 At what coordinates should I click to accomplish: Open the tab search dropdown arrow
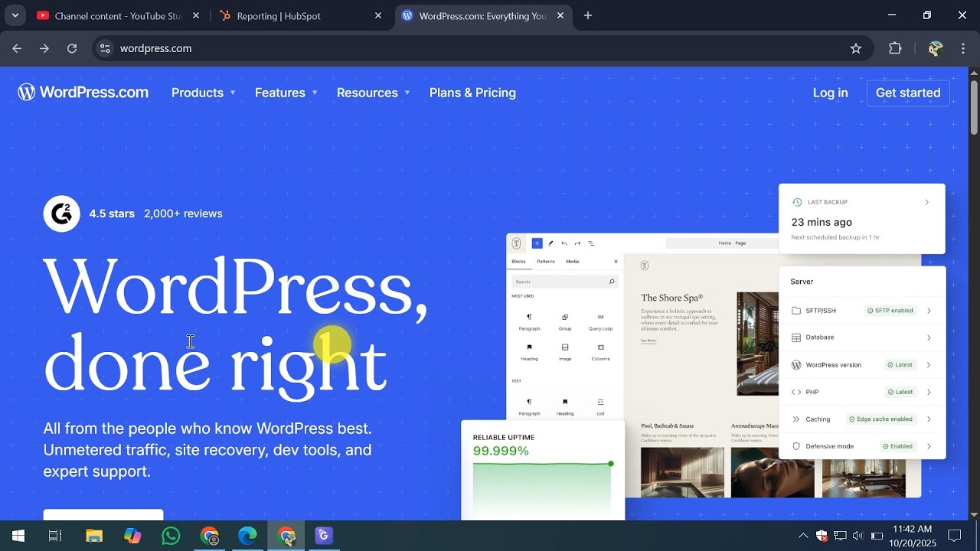(15, 15)
